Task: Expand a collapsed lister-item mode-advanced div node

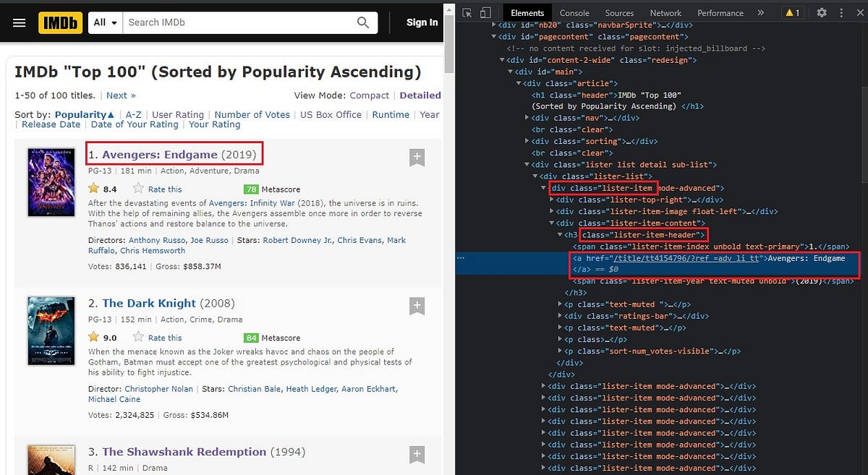Action: tap(544, 386)
